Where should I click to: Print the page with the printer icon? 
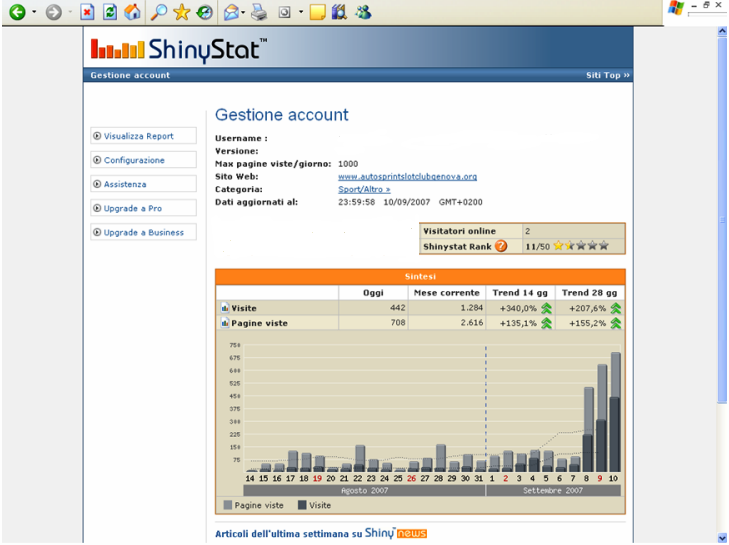point(259,12)
